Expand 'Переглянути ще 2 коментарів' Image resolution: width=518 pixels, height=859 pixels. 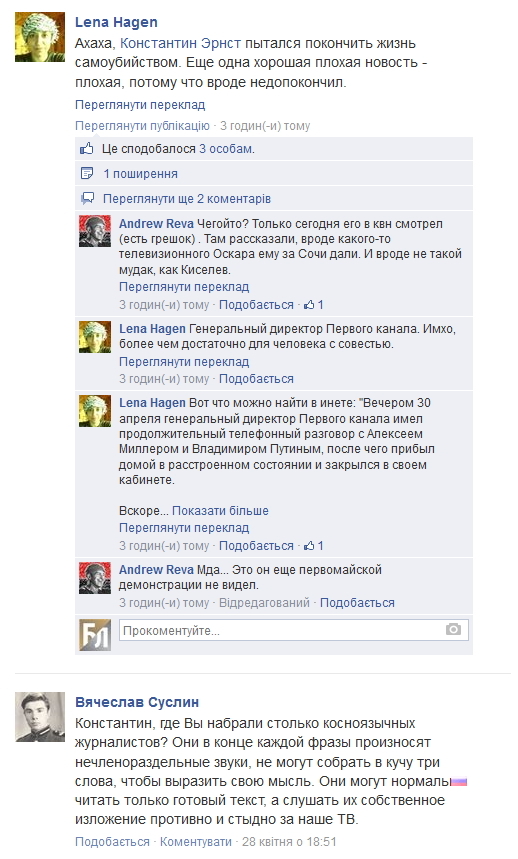click(x=187, y=198)
